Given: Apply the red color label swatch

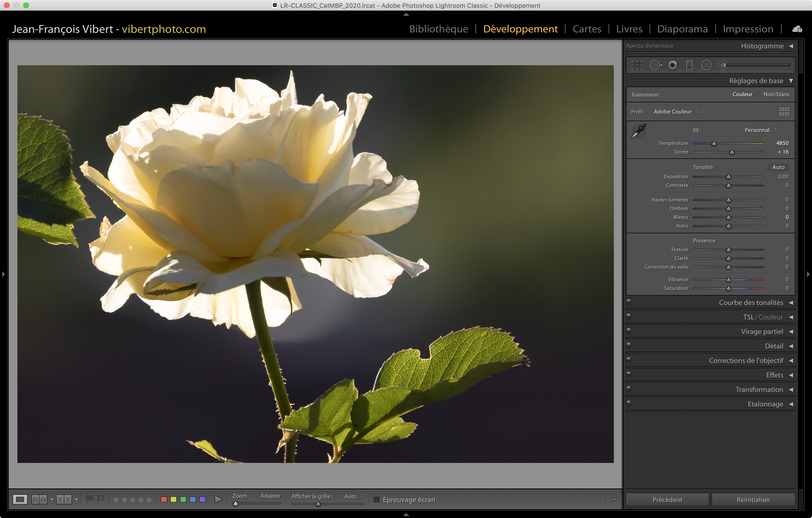Looking at the screenshot, I should [164, 499].
